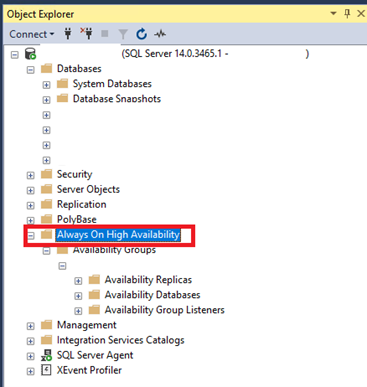This screenshot has width=367, height=387.
Task: Select the Databases folder icon
Action: click(x=47, y=69)
